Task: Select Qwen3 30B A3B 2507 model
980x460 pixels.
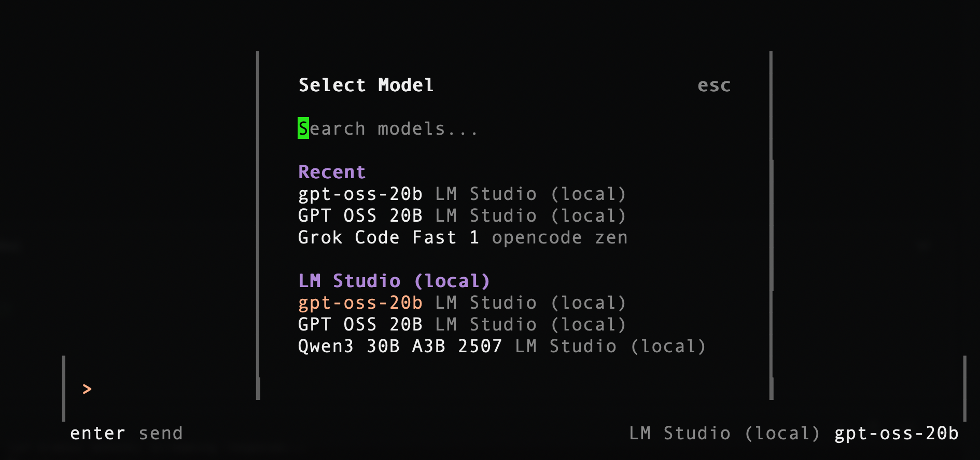Action: pos(400,347)
